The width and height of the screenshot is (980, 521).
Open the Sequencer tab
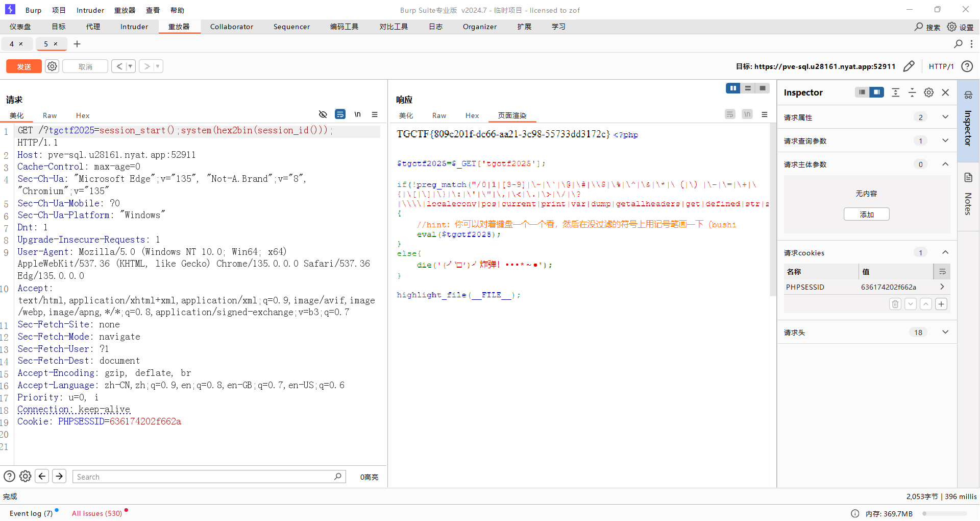(x=291, y=27)
